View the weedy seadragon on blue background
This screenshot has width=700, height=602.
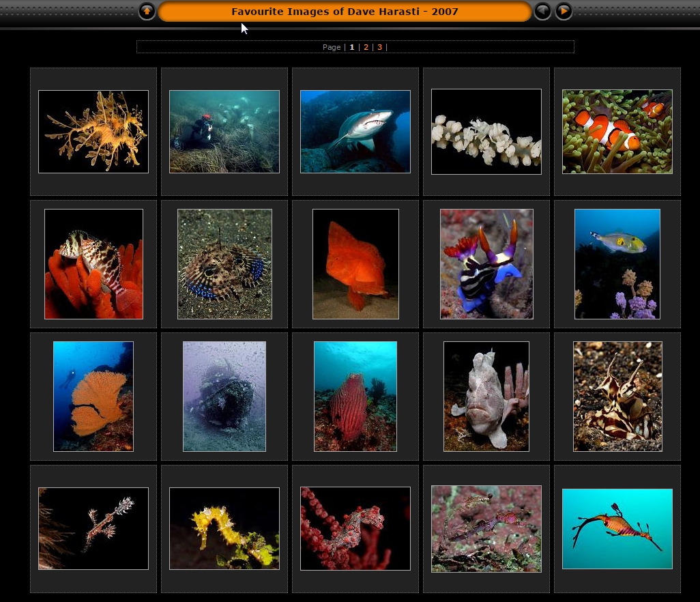coord(617,528)
